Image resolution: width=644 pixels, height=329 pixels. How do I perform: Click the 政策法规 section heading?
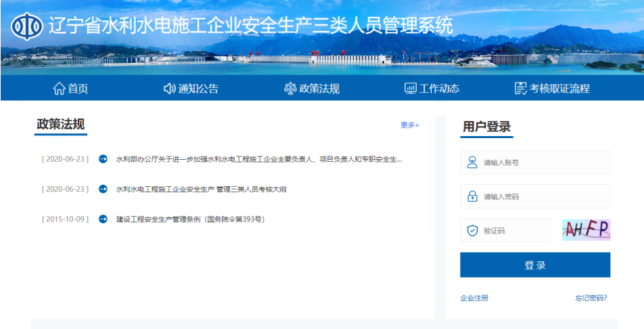click(x=61, y=124)
